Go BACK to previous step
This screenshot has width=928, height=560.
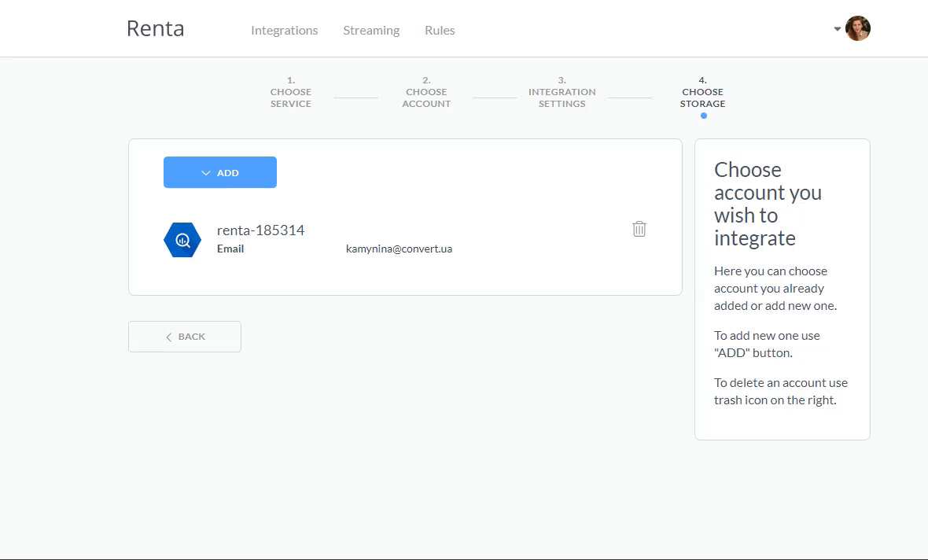pyautogui.click(x=185, y=337)
